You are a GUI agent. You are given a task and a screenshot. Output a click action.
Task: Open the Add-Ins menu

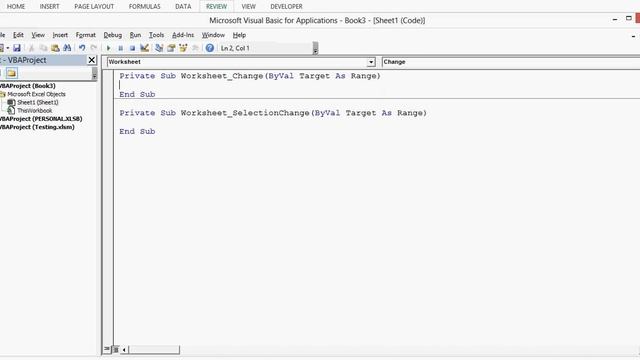(183, 35)
